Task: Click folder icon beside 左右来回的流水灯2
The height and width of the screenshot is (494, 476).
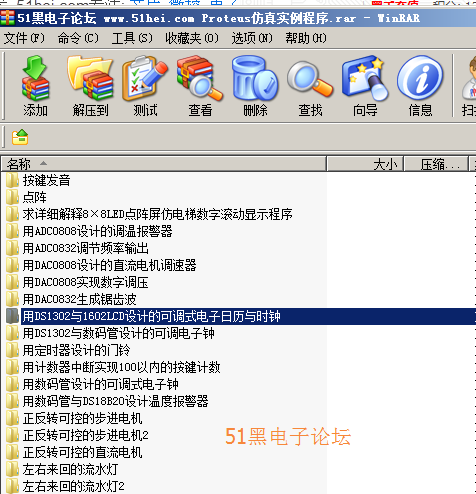Action: (12, 486)
